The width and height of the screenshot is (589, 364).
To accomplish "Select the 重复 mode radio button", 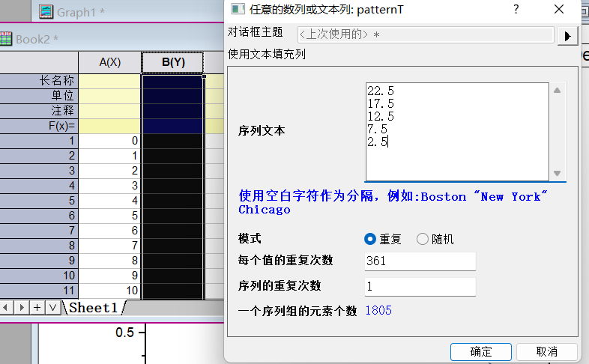I will coord(369,239).
